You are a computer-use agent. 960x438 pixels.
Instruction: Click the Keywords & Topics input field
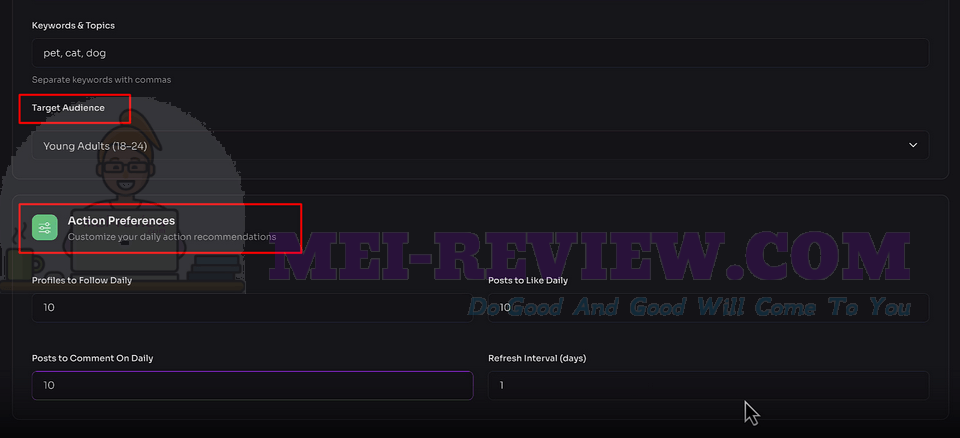pos(480,53)
